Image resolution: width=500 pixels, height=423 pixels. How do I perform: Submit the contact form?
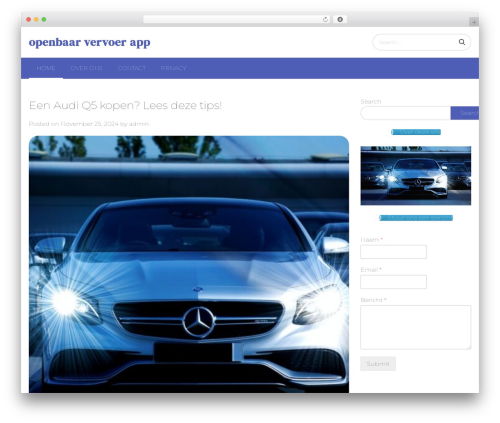[x=378, y=364]
